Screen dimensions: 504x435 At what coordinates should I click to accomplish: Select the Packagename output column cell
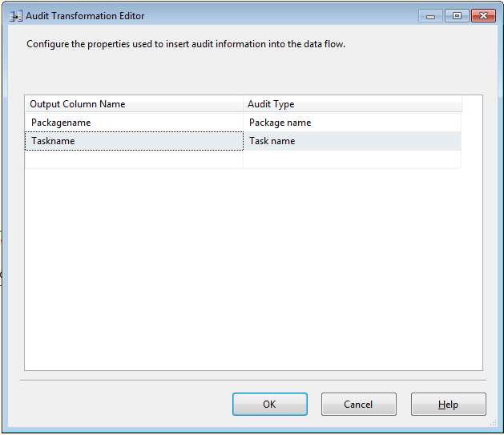click(134, 123)
